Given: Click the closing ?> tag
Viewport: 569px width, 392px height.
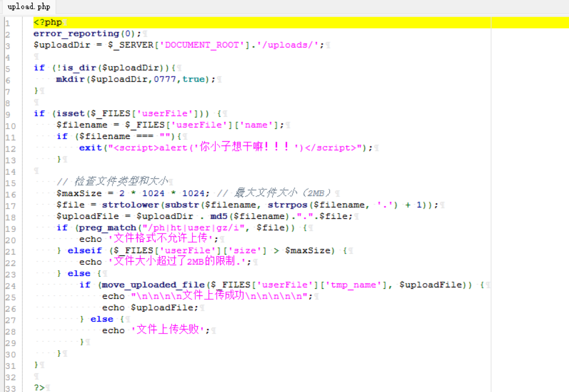Looking at the screenshot, I should (x=39, y=387).
